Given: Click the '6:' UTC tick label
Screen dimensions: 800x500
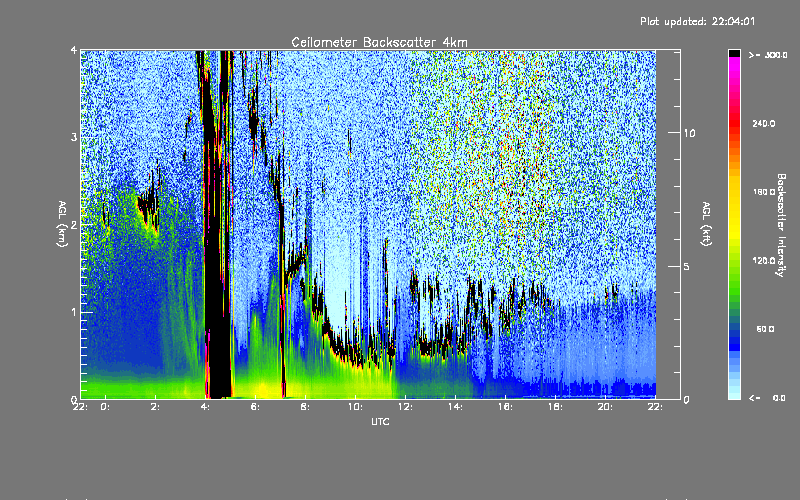Looking at the screenshot, I should [x=255, y=407].
